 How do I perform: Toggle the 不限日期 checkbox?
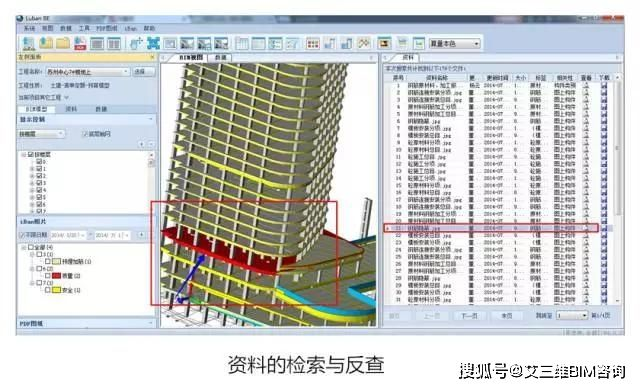(x=22, y=235)
